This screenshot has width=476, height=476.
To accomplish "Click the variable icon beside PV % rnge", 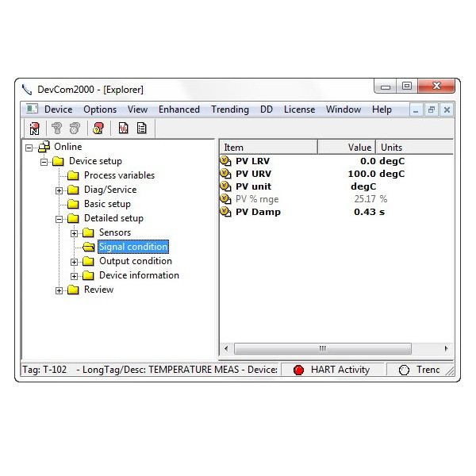I will 225,199.
